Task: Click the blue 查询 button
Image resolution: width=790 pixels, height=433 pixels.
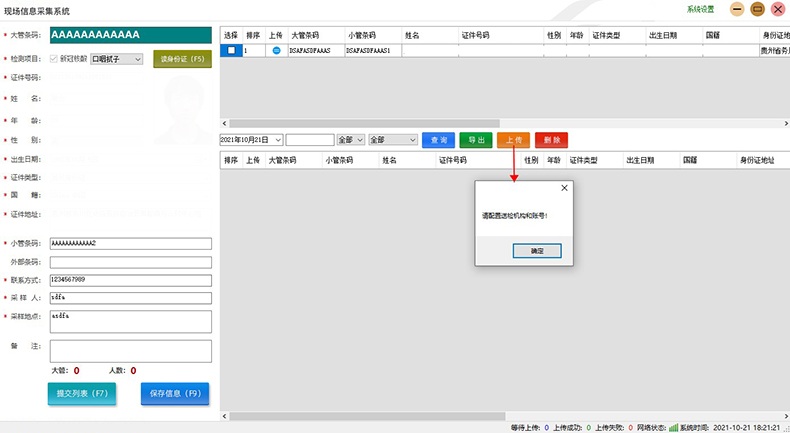Action: click(x=438, y=140)
